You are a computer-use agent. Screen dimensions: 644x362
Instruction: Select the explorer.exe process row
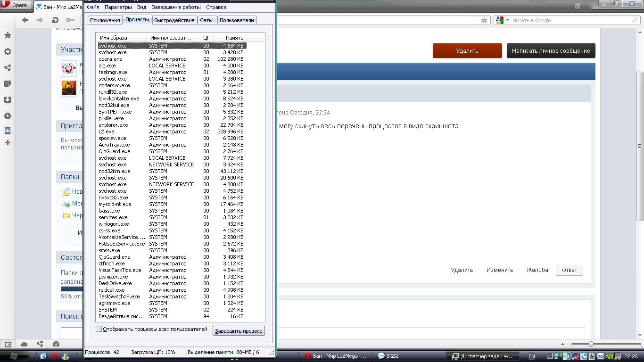pos(172,125)
